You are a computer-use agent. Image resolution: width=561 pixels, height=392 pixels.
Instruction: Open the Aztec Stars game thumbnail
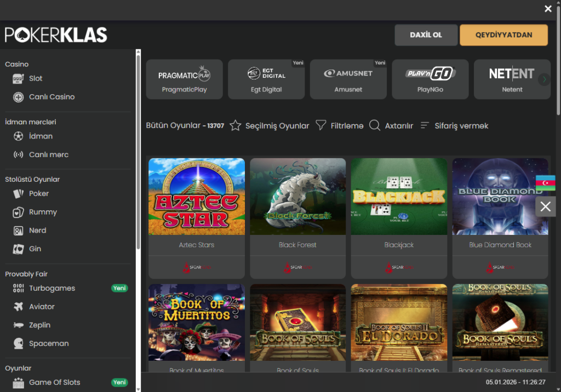pos(197,197)
